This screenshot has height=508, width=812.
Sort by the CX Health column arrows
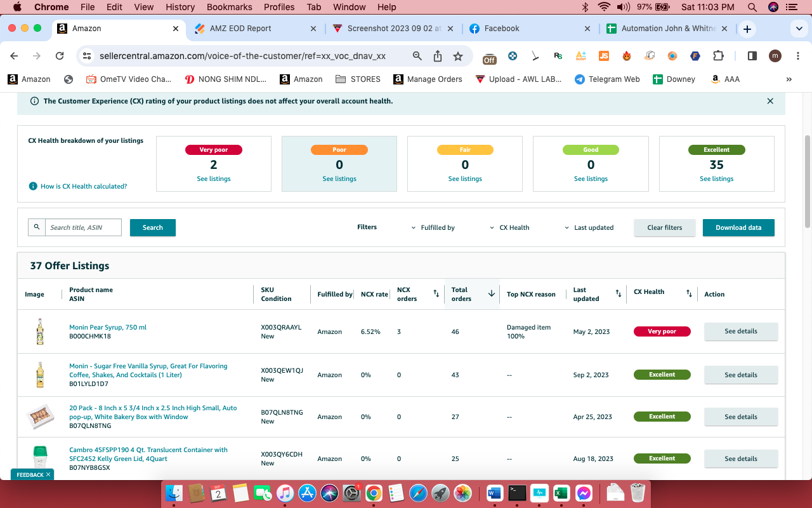coord(689,293)
